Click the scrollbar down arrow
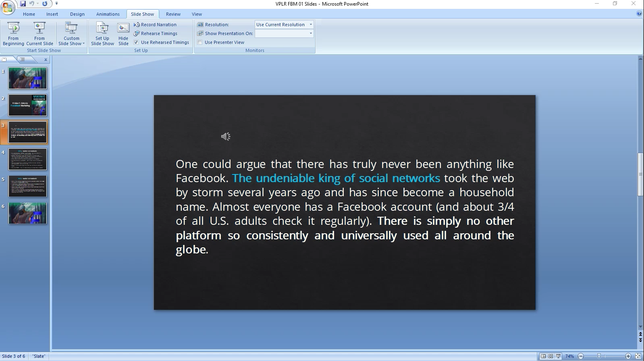 click(x=640, y=327)
